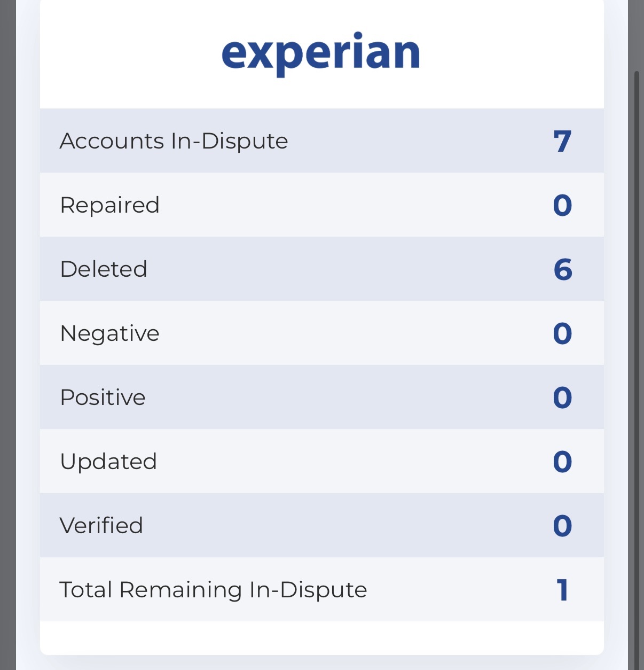
Task: Click the experian logo
Action: (320, 54)
